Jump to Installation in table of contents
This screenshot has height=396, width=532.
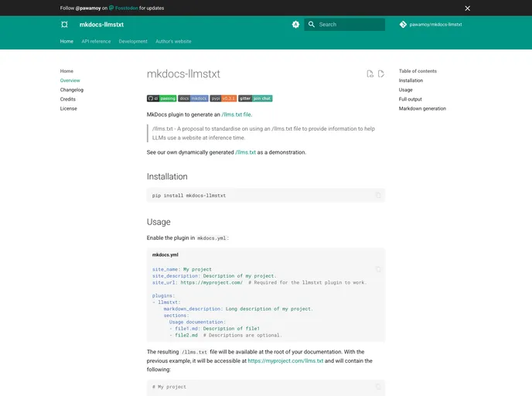pos(411,80)
